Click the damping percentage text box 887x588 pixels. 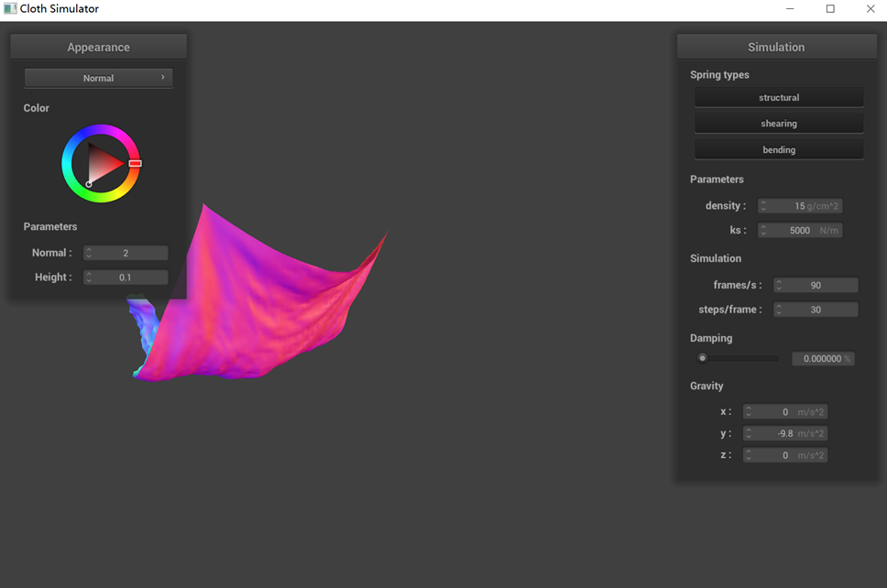point(823,359)
